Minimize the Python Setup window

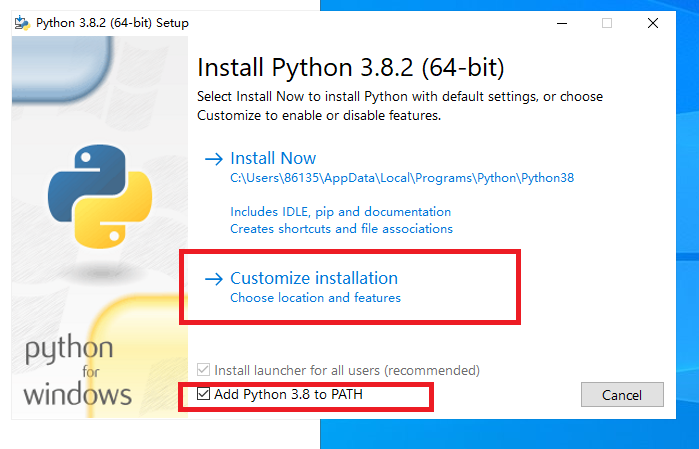click(x=560, y=23)
